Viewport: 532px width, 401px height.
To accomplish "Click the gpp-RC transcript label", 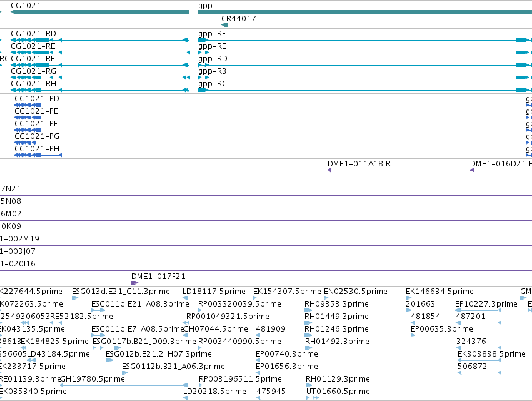I will 212,84.
